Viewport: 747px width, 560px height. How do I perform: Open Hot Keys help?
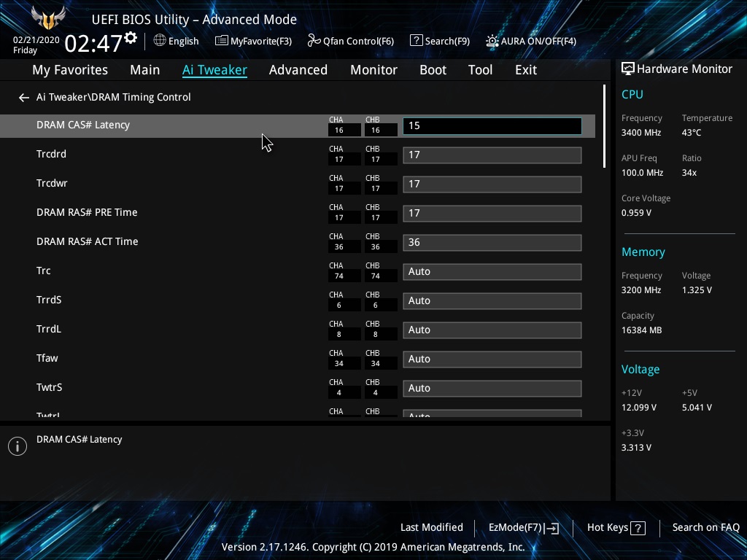[x=608, y=528]
